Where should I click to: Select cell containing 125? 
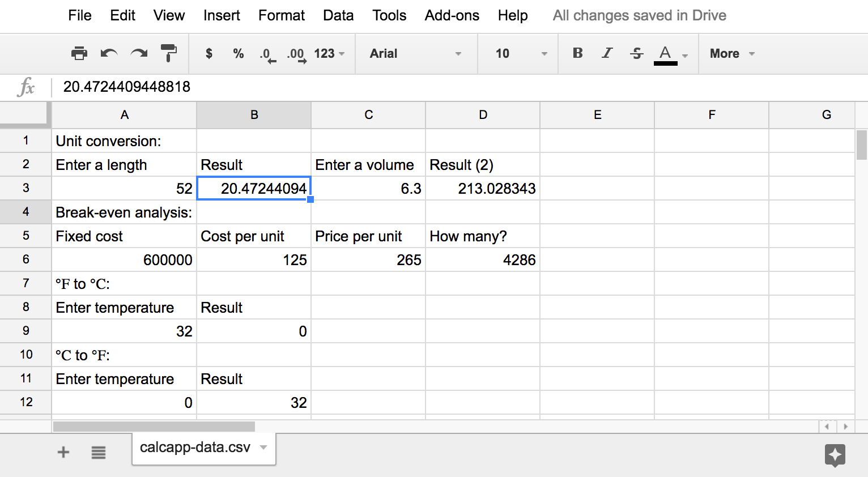point(254,259)
